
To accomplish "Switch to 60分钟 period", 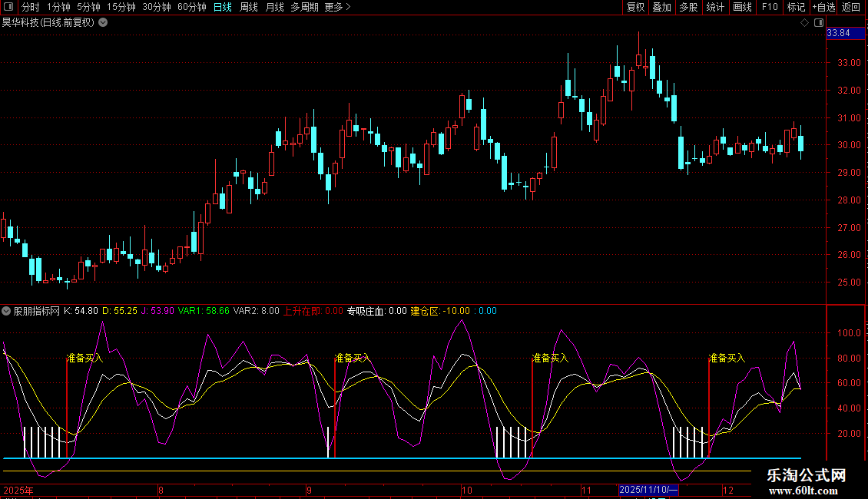I will [191, 8].
